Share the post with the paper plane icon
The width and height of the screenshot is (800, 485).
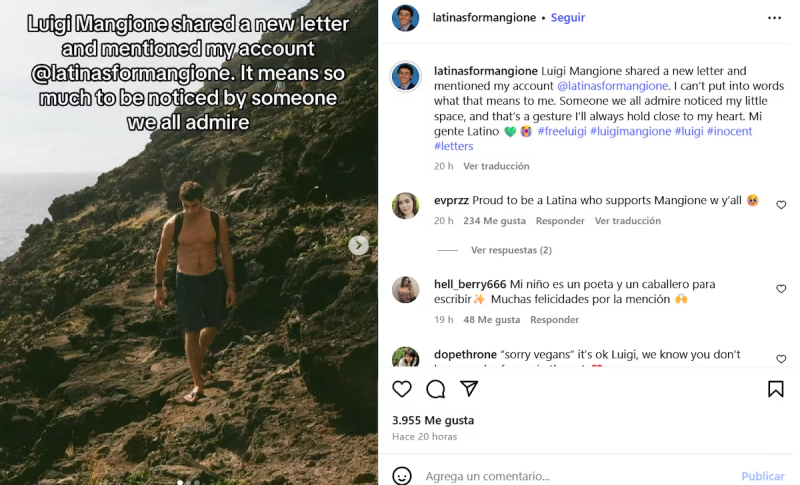(469, 389)
